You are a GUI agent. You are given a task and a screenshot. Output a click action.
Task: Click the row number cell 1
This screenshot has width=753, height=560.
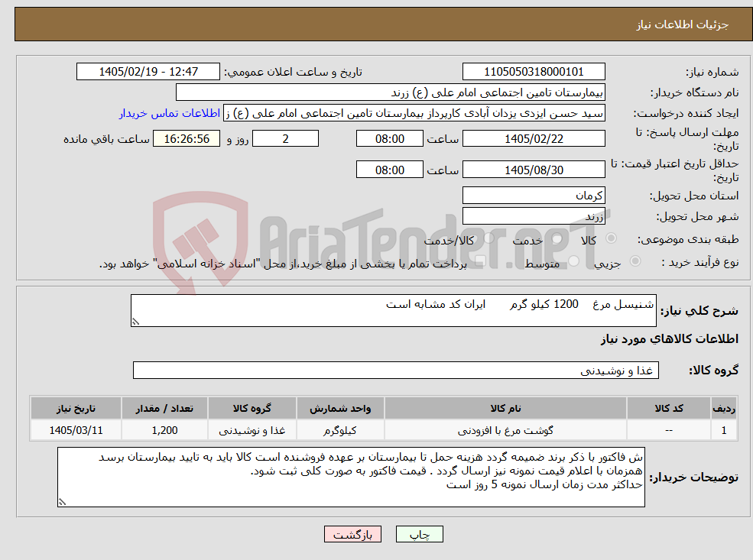coord(724,430)
